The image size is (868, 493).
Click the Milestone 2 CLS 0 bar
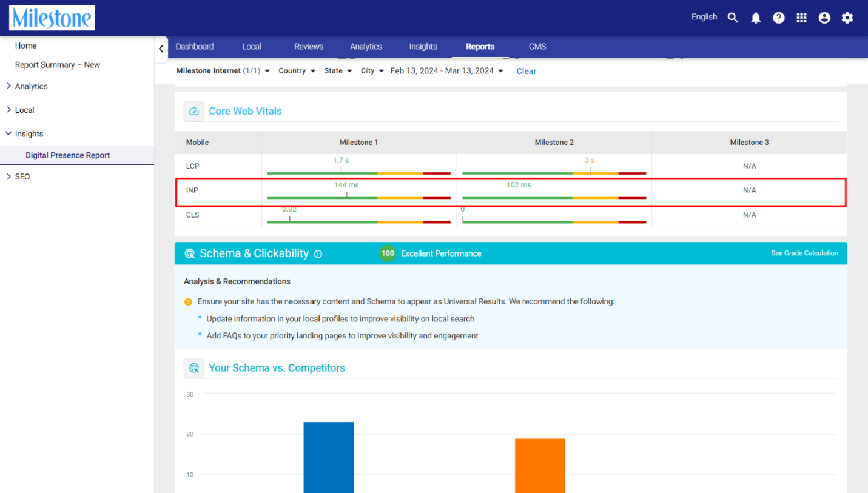pos(554,222)
